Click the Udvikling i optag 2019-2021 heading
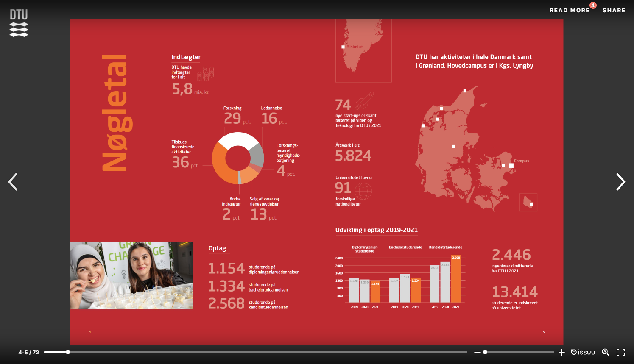This screenshot has width=634, height=364. (x=377, y=230)
